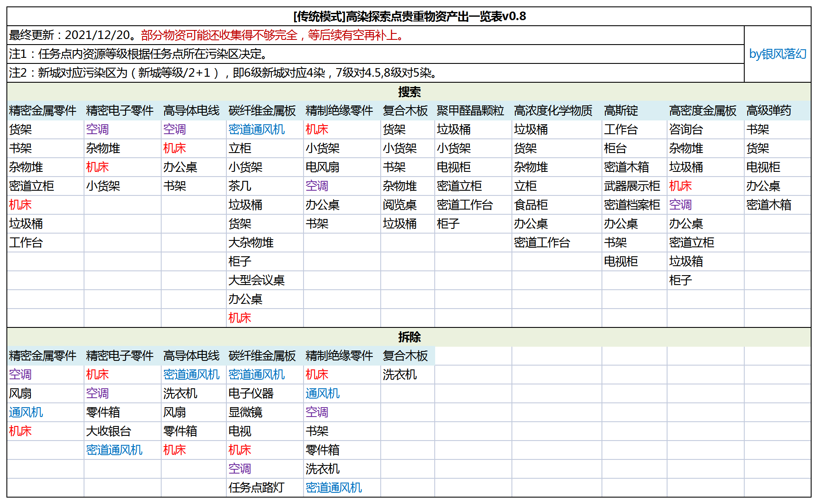Click the 高级弹药 column header
Screen dimensions: 818x504
click(777, 111)
